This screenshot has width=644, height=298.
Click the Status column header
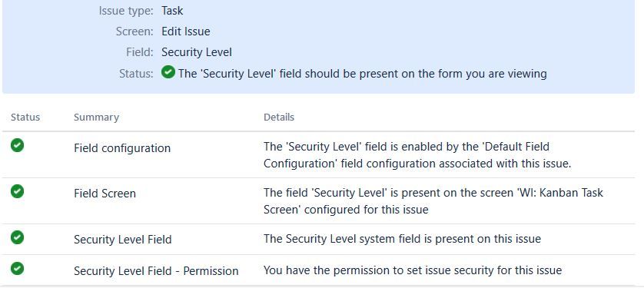coord(25,118)
